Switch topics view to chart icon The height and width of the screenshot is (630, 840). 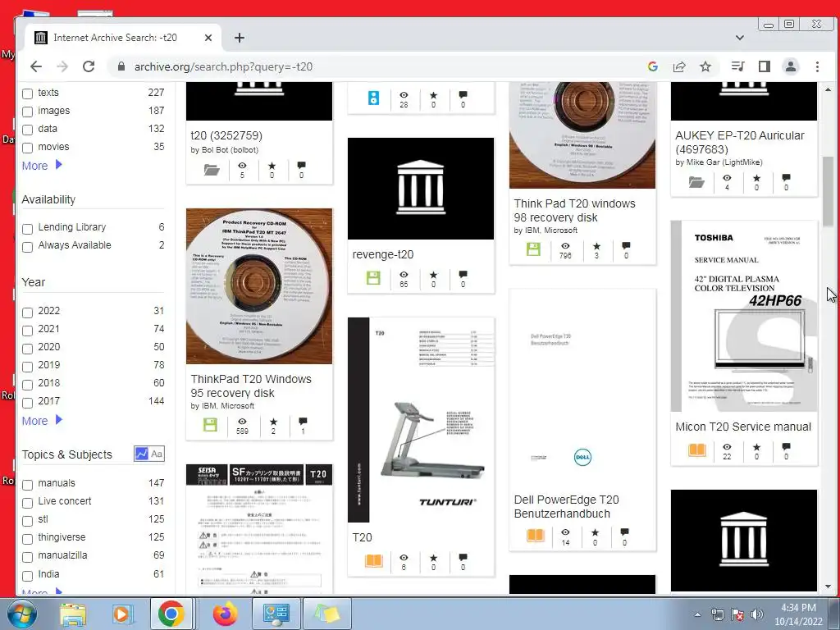141,454
